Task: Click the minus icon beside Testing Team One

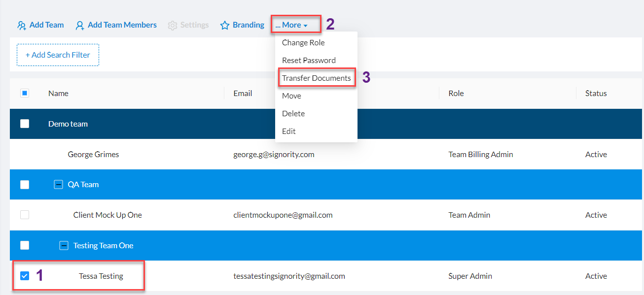Action: [x=64, y=245]
